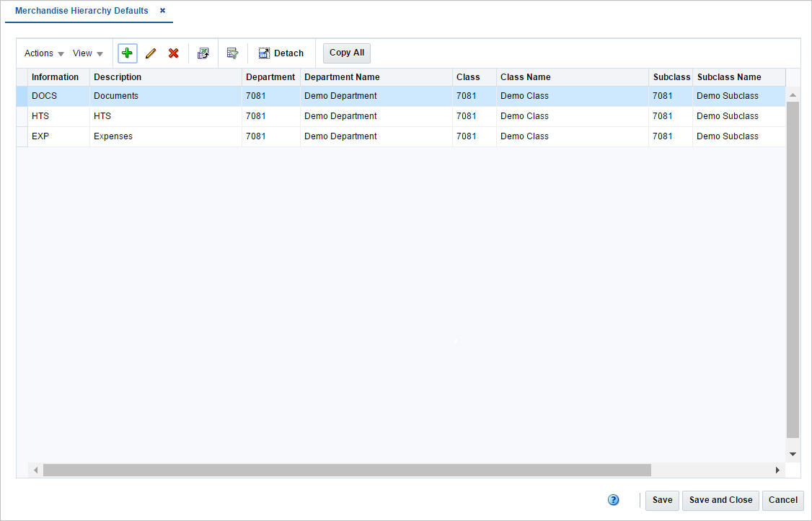Click the horizontal scrollbar thumb
This screenshot has width=812, height=521.
pyautogui.click(x=347, y=470)
